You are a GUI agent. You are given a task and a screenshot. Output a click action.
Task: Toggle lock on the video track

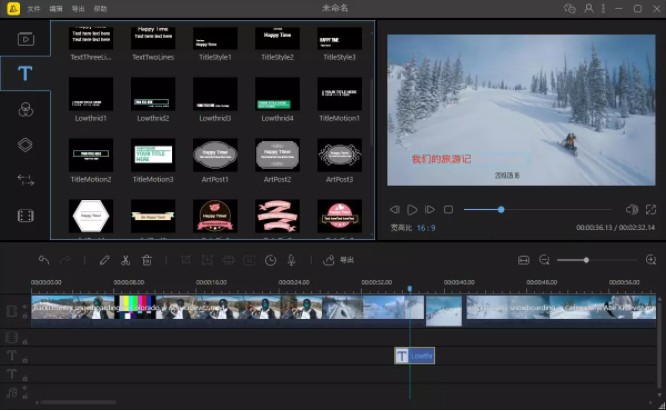pos(25,316)
